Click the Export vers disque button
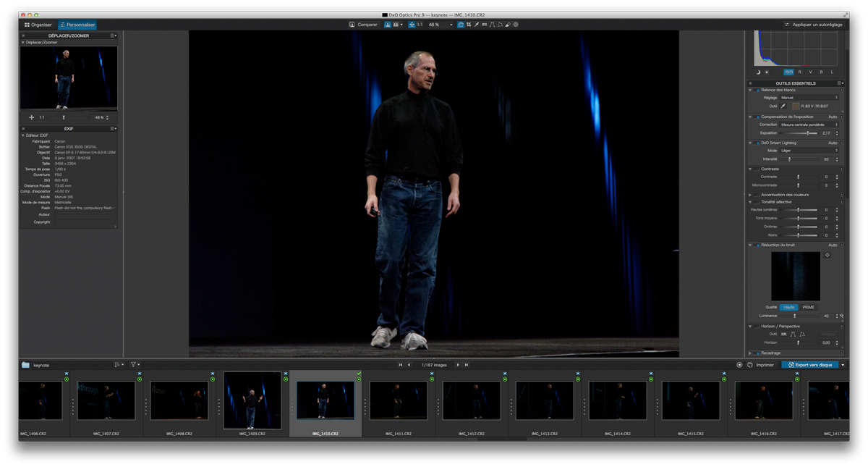Screen dimensions: 868x467 (x=810, y=365)
